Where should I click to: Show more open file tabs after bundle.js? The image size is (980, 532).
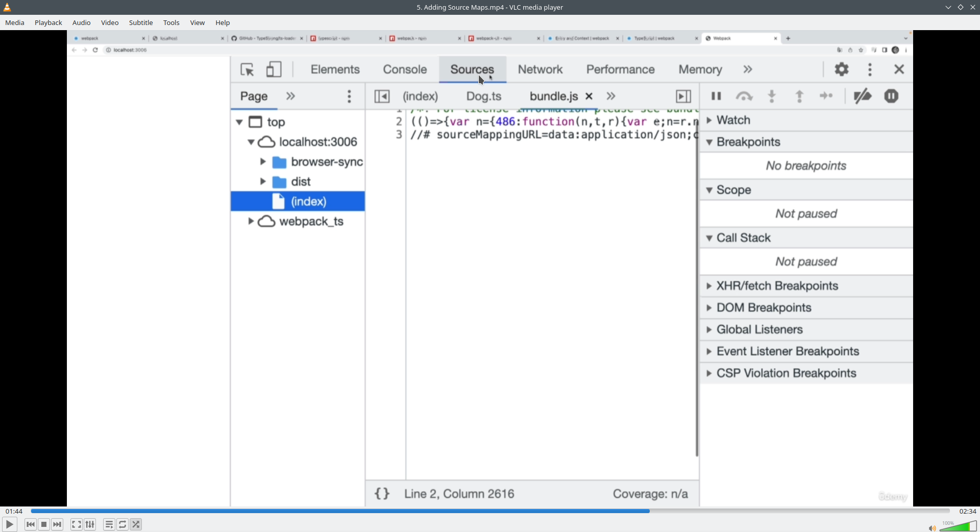[x=611, y=96]
